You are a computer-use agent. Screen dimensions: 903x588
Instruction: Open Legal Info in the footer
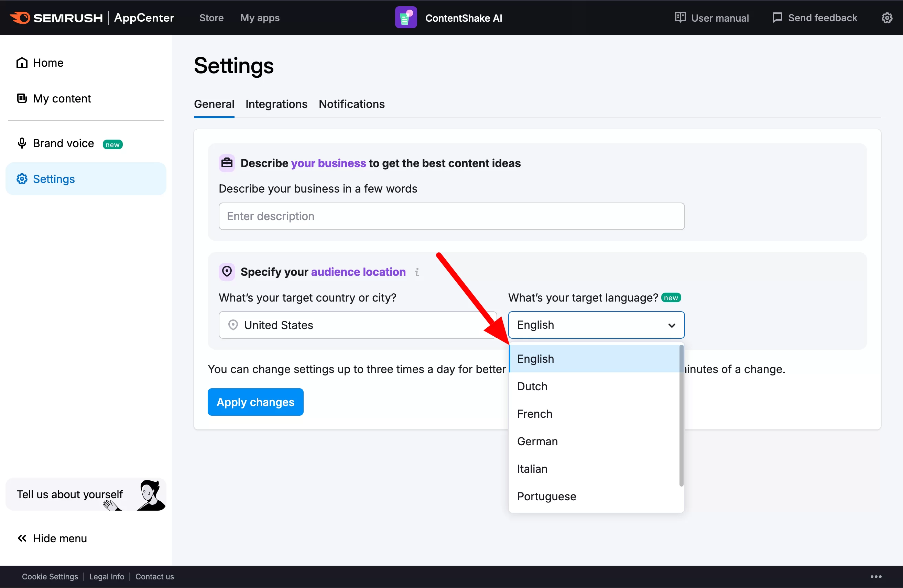[x=107, y=576]
